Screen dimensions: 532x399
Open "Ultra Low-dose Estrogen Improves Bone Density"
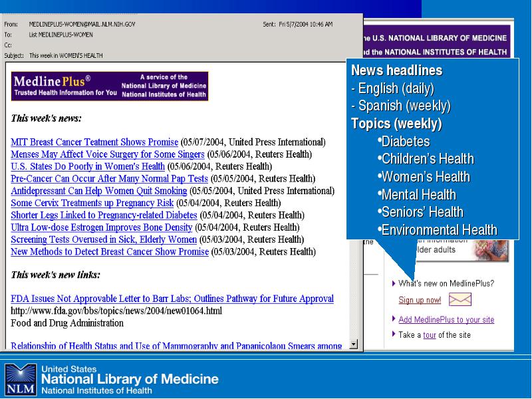pos(102,227)
